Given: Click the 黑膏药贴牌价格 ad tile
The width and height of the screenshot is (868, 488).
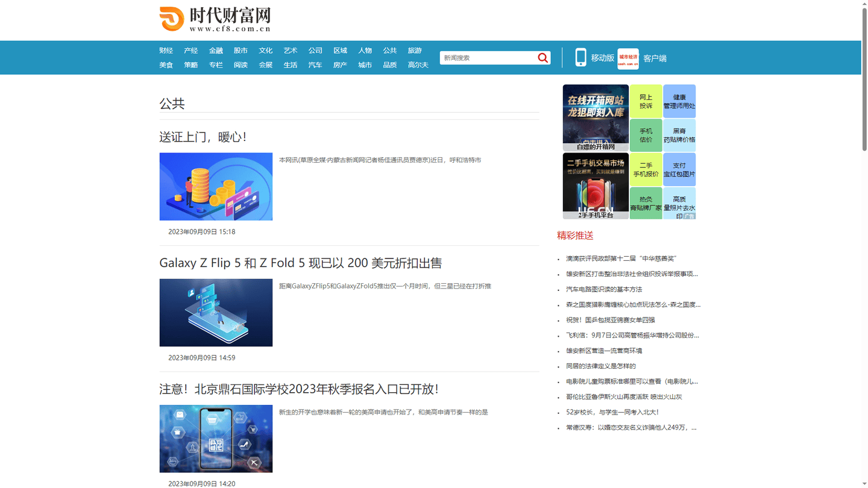Looking at the screenshot, I should point(679,135).
